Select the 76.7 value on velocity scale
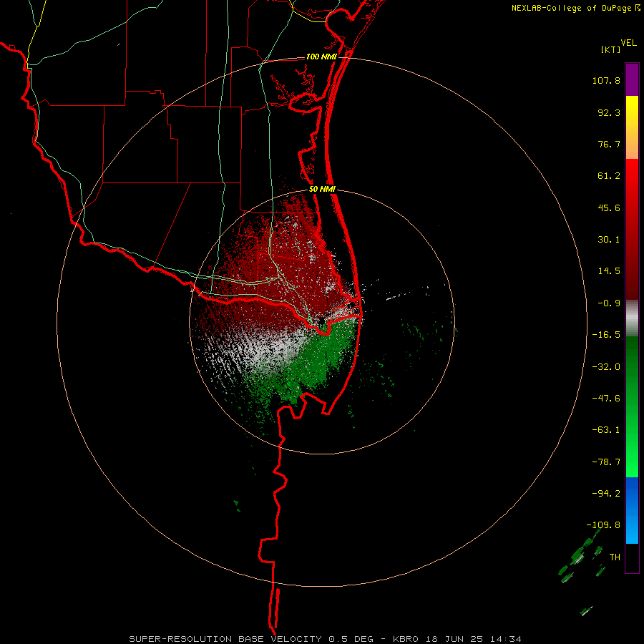644x644 pixels. click(x=609, y=144)
